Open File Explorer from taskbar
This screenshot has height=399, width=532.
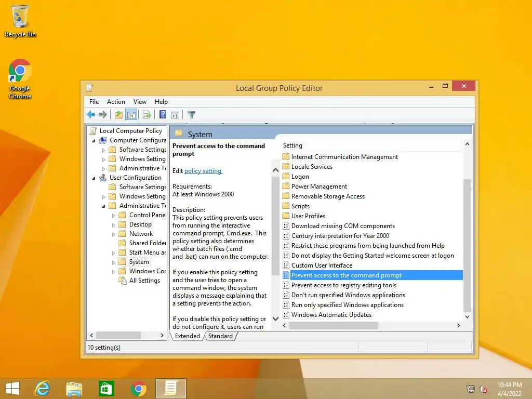[74, 389]
